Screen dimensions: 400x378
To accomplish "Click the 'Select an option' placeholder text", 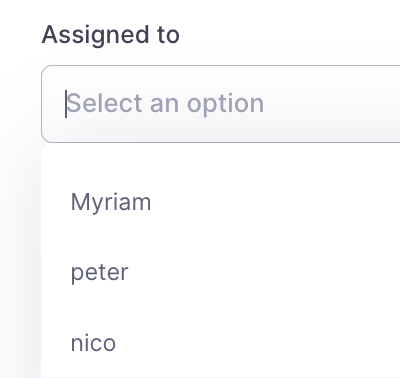I will coord(165,103).
